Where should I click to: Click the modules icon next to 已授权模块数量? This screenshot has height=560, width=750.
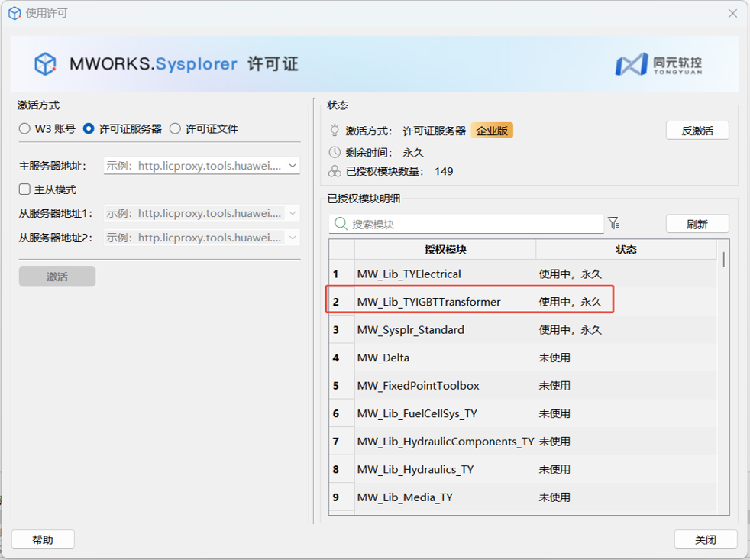pos(335,171)
